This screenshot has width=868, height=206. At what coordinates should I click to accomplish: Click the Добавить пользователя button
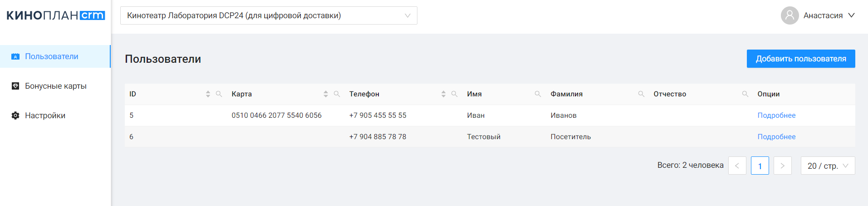coord(800,59)
